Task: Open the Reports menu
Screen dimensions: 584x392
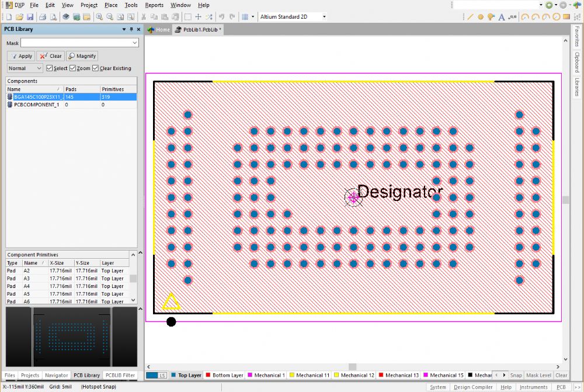Action: click(x=154, y=5)
